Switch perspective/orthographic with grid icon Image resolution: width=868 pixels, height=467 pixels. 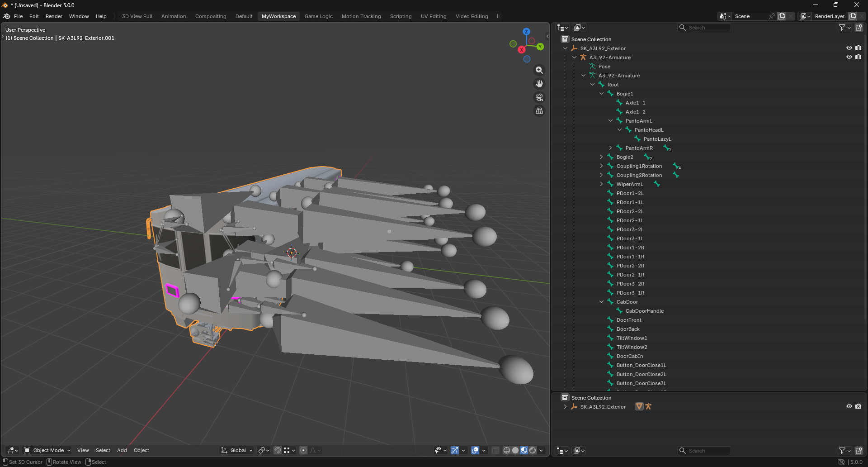(x=539, y=111)
